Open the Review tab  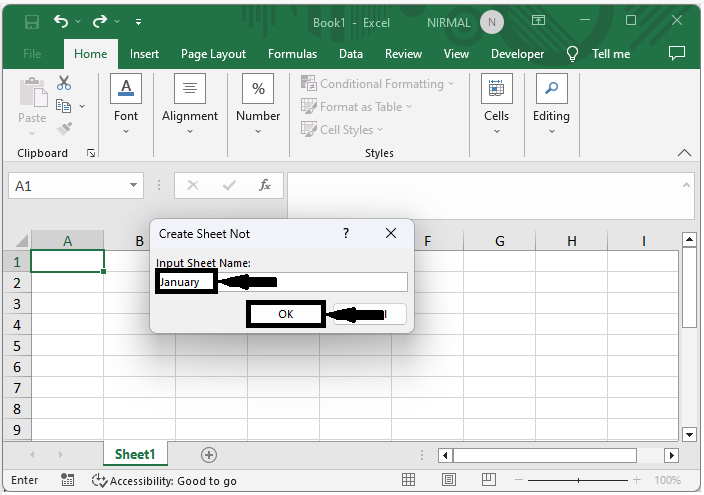point(403,54)
